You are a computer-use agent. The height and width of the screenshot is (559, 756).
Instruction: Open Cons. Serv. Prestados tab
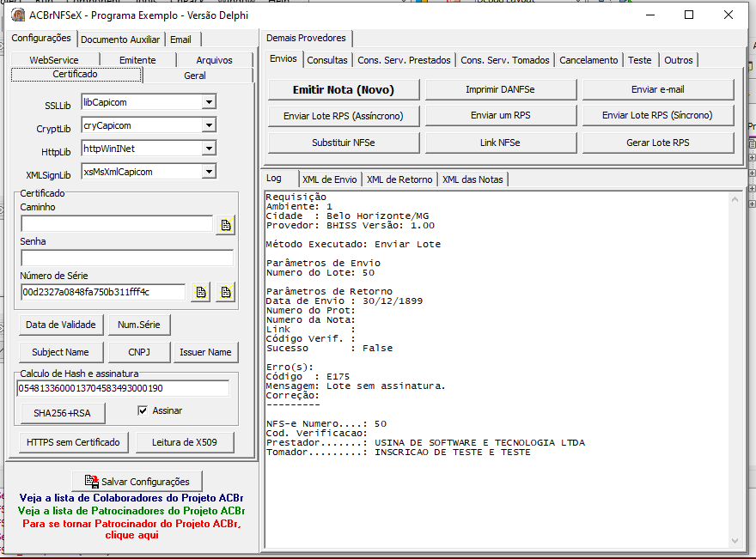404,60
